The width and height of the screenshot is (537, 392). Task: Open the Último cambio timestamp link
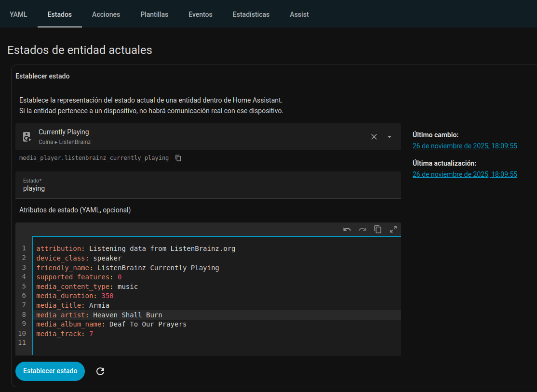pyautogui.click(x=465, y=146)
